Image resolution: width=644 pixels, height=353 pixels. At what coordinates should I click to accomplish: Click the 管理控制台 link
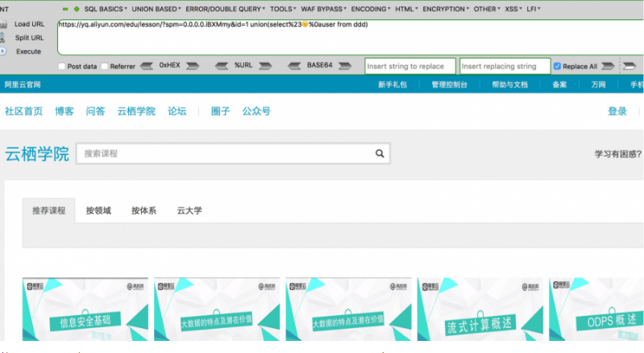(x=449, y=85)
